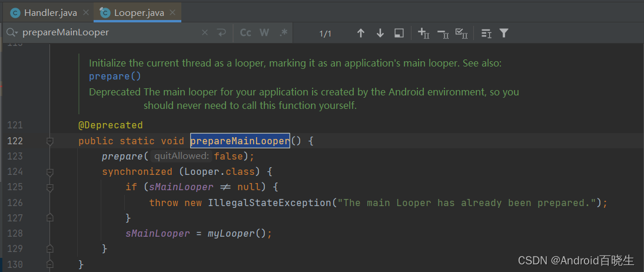Click line number 121 in gutter
This screenshot has width=644, height=272.
pos(15,125)
